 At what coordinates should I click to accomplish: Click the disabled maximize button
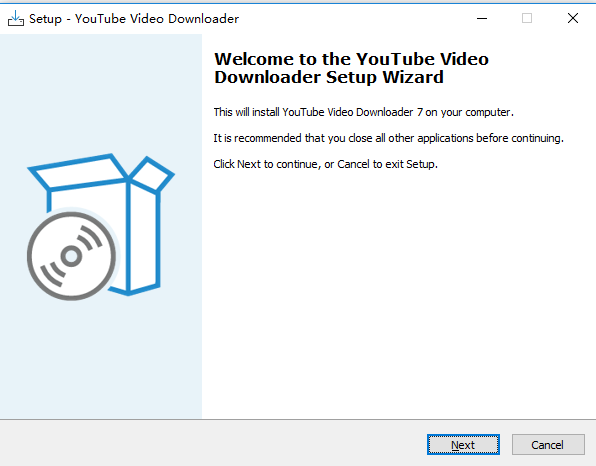click(x=527, y=18)
